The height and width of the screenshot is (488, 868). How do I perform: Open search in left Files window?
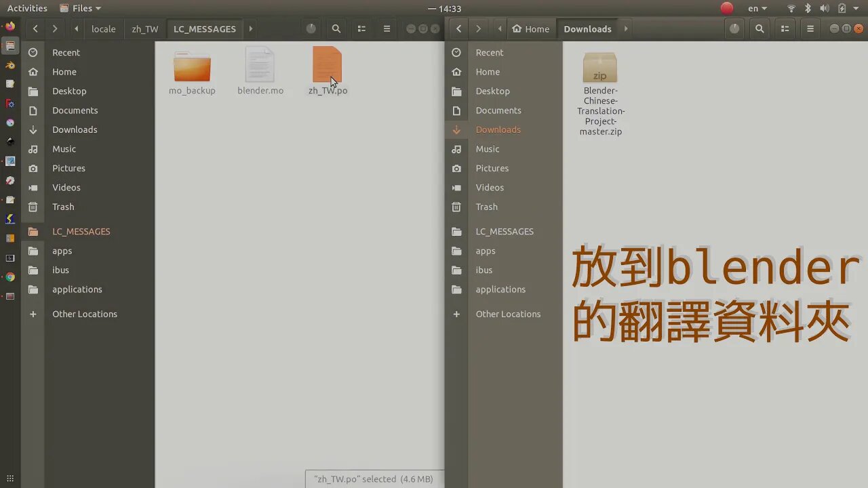click(x=336, y=29)
